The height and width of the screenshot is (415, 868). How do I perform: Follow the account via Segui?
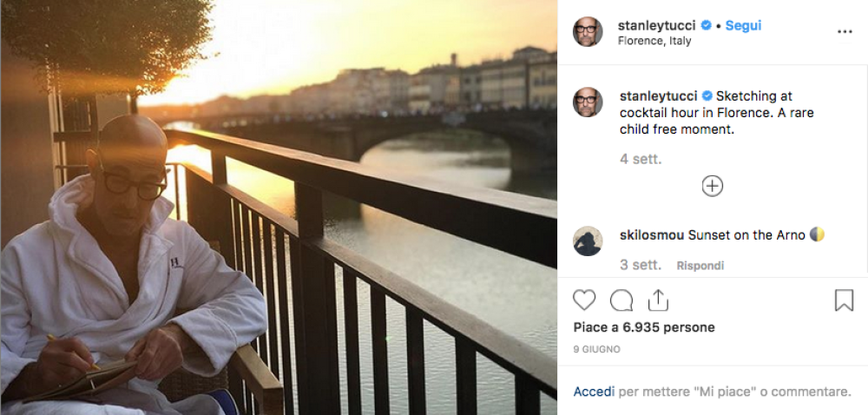(x=743, y=25)
